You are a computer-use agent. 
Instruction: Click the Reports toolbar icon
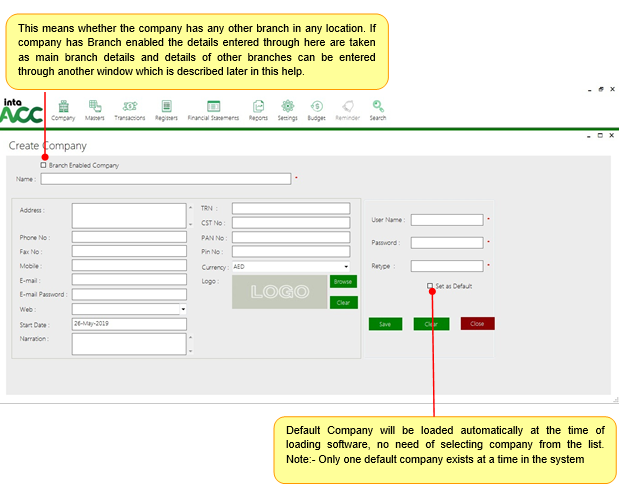(258, 106)
